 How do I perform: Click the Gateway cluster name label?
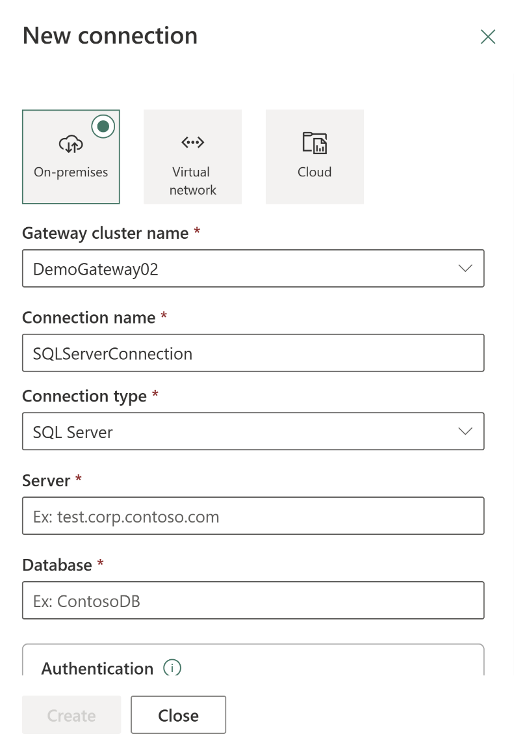pos(105,233)
